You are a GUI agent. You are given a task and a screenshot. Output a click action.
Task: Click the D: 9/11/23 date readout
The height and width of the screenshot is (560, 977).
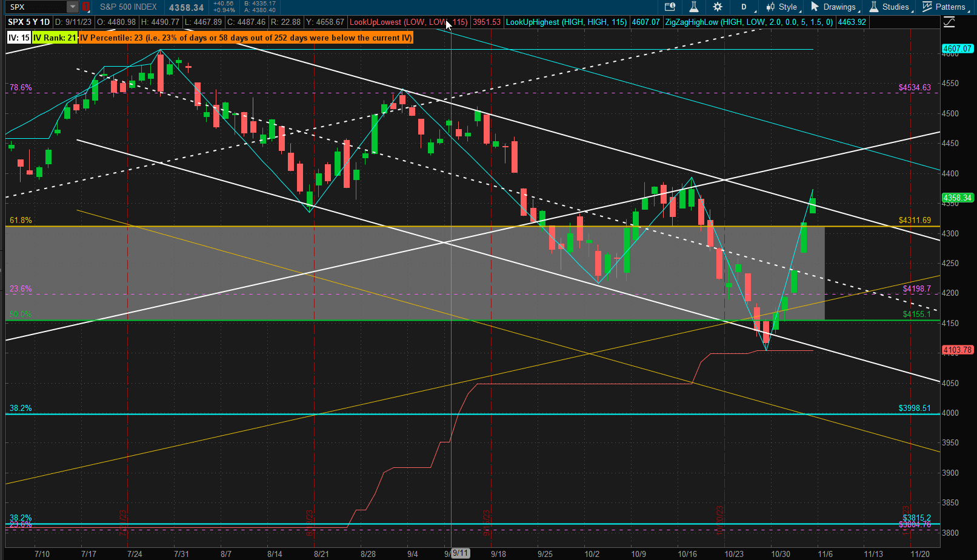[74, 22]
